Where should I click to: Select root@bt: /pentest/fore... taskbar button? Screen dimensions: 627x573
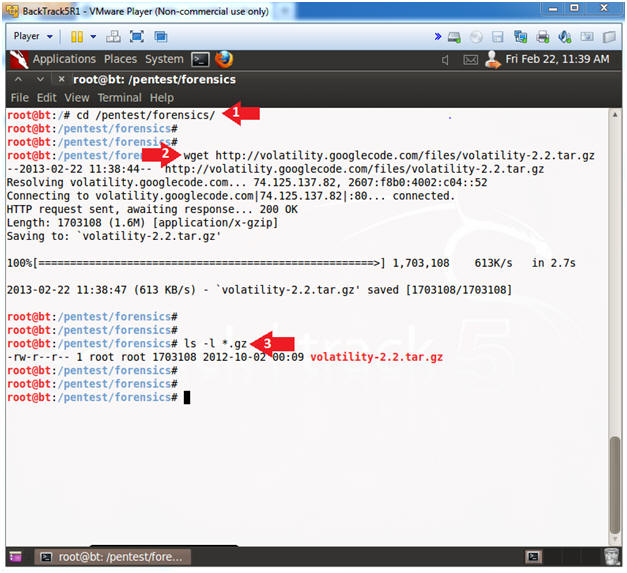pos(113,557)
